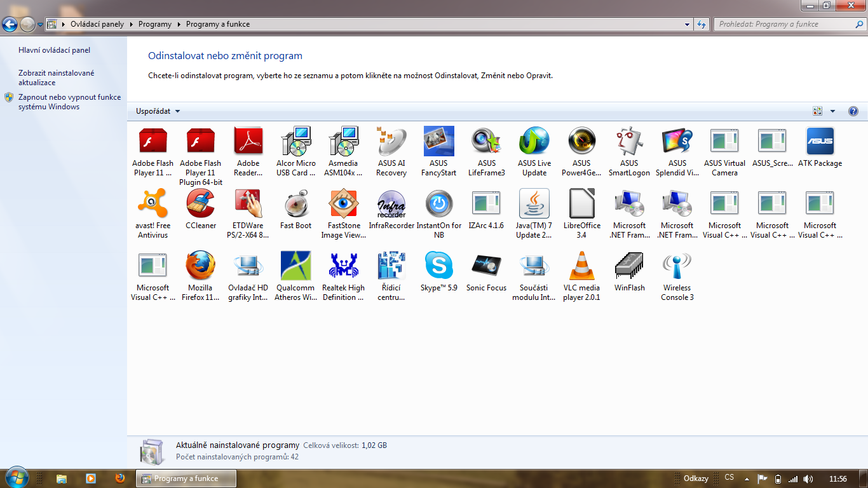Open the help question mark button

pos(853,111)
